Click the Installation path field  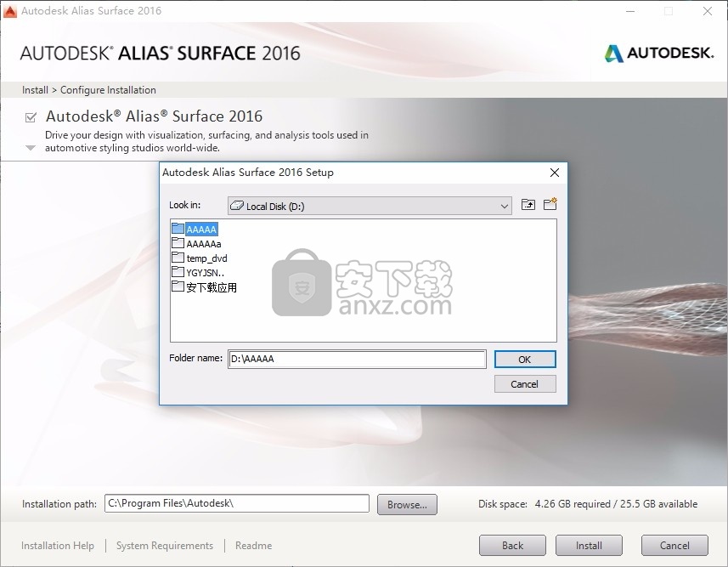237,503
